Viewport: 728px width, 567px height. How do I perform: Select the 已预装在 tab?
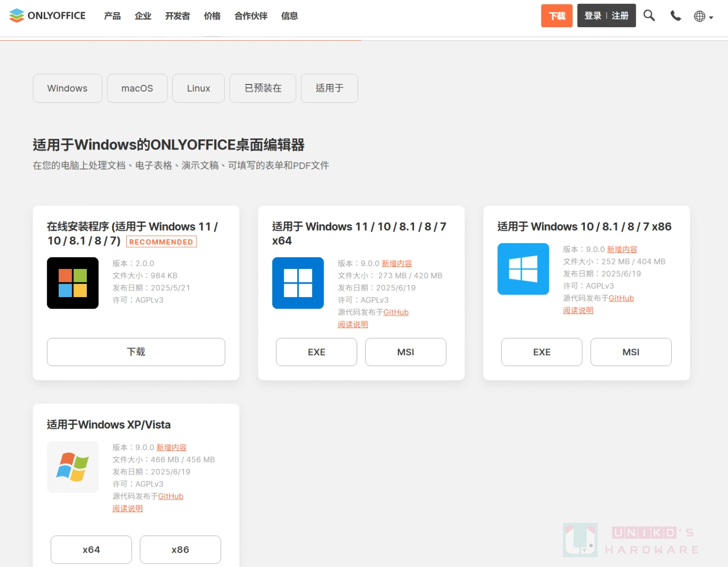click(x=263, y=88)
